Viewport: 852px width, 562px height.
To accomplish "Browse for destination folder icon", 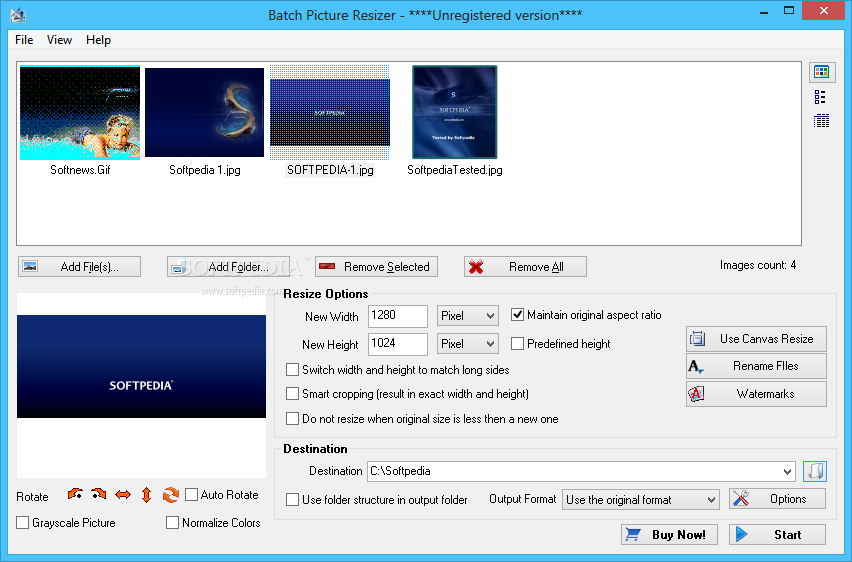I will pyautogui.click(x=815, y=471).
